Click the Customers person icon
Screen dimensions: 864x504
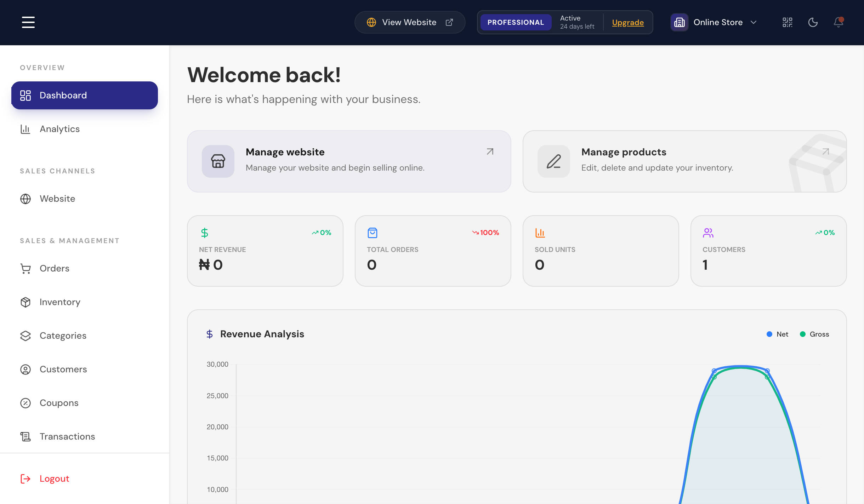point(25,369)
